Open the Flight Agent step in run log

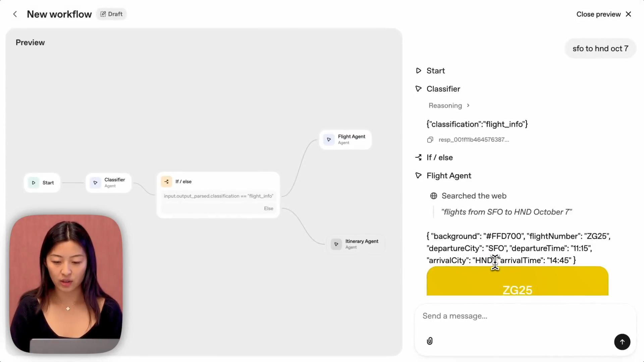[448, 176]
